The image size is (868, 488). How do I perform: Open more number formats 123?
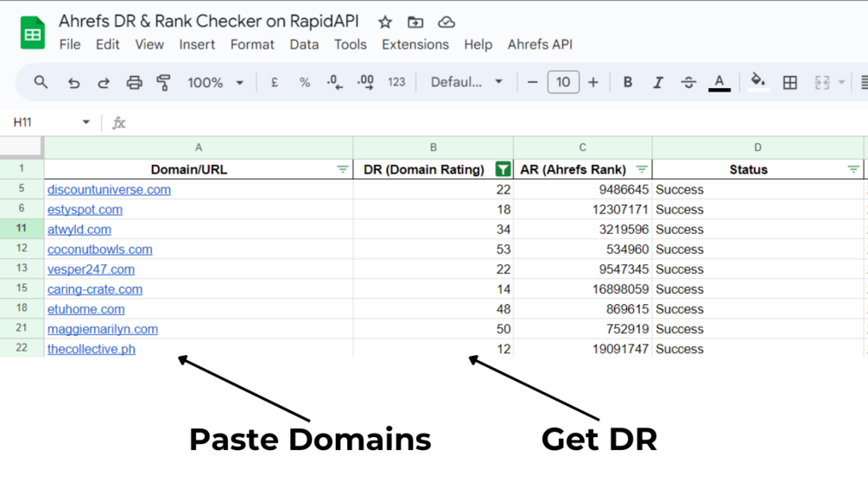pyautogui.click(x=396, y=82)
